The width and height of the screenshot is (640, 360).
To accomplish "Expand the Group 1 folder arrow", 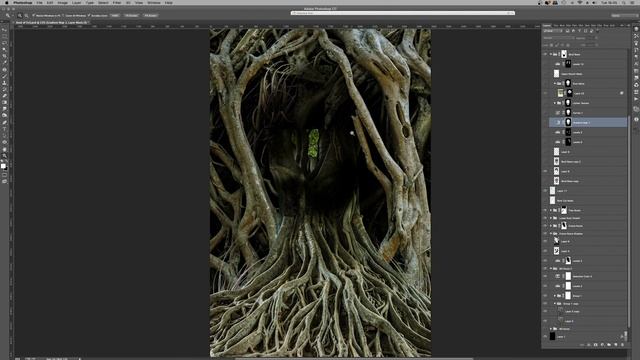I will pos(555,296).
